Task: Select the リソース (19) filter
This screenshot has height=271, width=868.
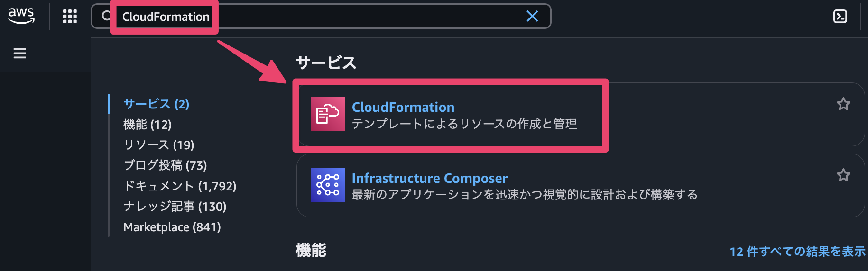Action: tap(158, 145)
